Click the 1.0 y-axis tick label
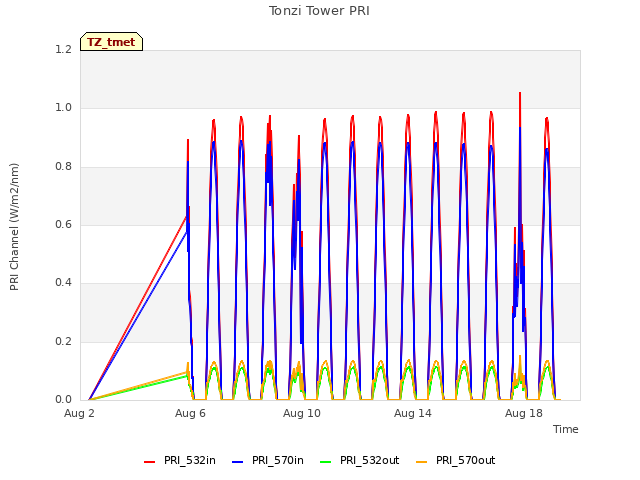The width and height of the screenshot is (640, 480). click(x=63, y=108)
